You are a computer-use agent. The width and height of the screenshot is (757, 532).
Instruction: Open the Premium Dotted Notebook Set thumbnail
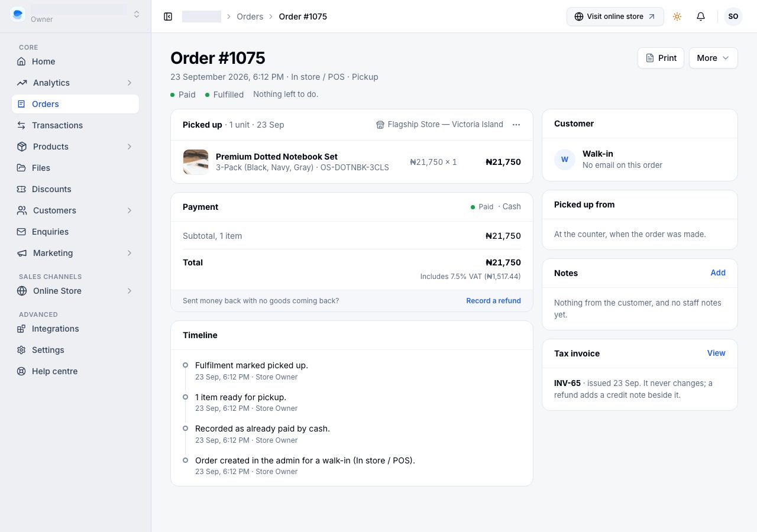point(196,162)
